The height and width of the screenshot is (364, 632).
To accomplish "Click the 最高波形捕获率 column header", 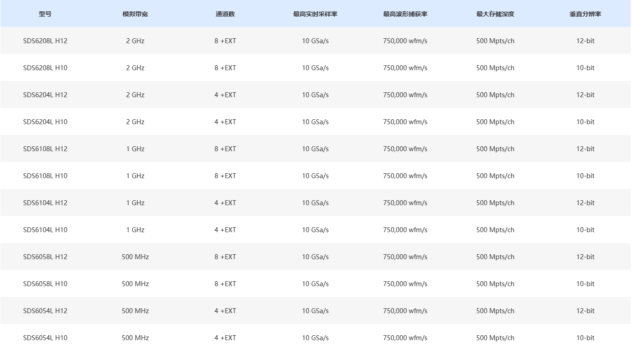I will coord(405,14).
